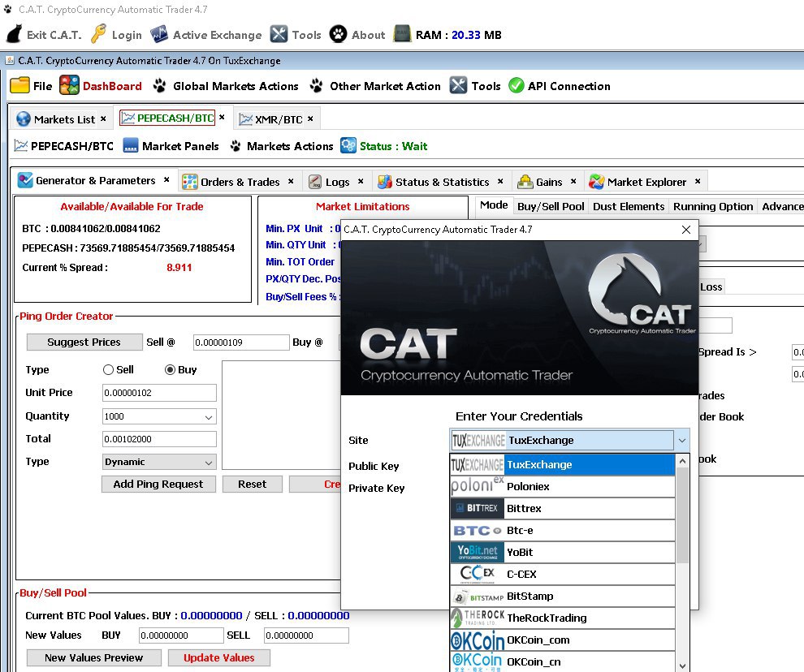The height and width of the screenshot is (672, 804).
Task: Click the Suggest Prices button
Action: coord(84,342)
